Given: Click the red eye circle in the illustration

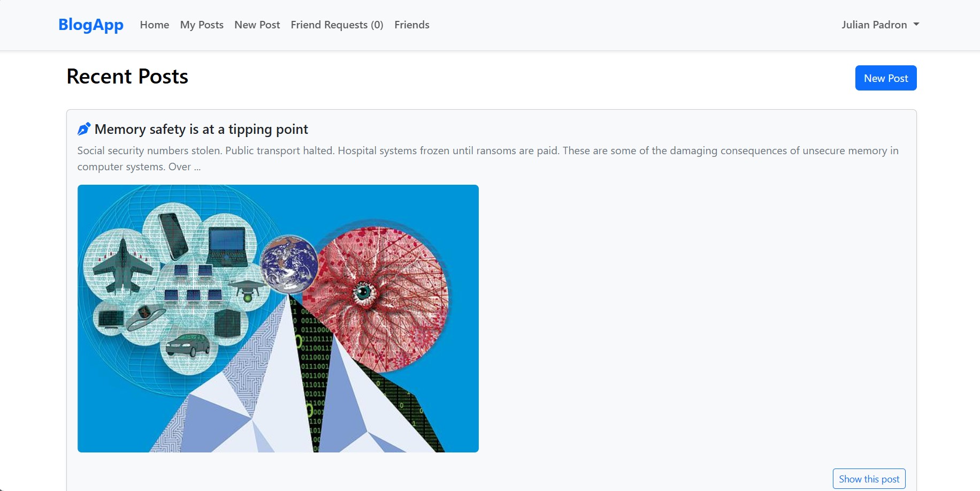Looking at the screenshot, I should [377, 294].
